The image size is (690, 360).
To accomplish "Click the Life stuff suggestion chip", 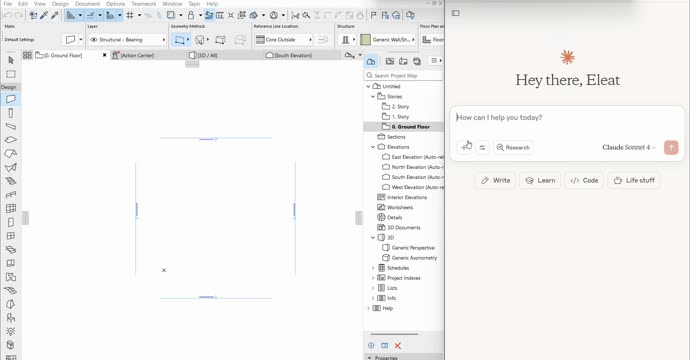I will 634,180.
